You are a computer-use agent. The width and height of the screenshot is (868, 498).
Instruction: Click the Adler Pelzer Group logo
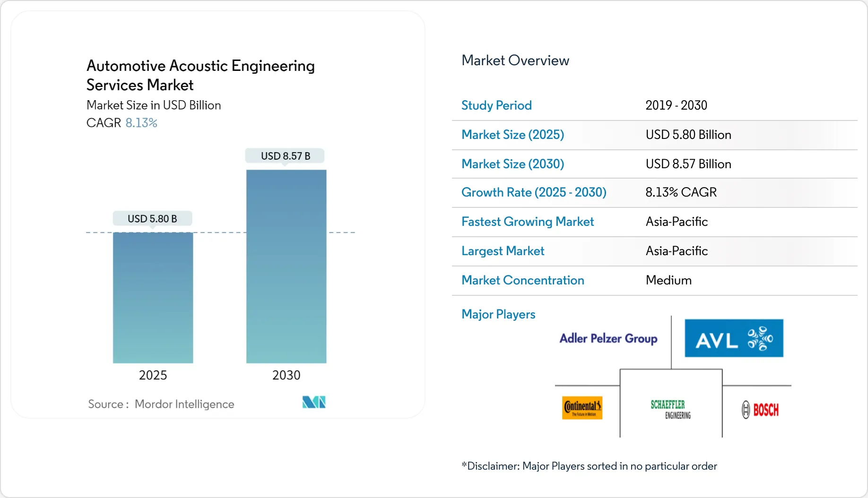(x=608, y=338)
